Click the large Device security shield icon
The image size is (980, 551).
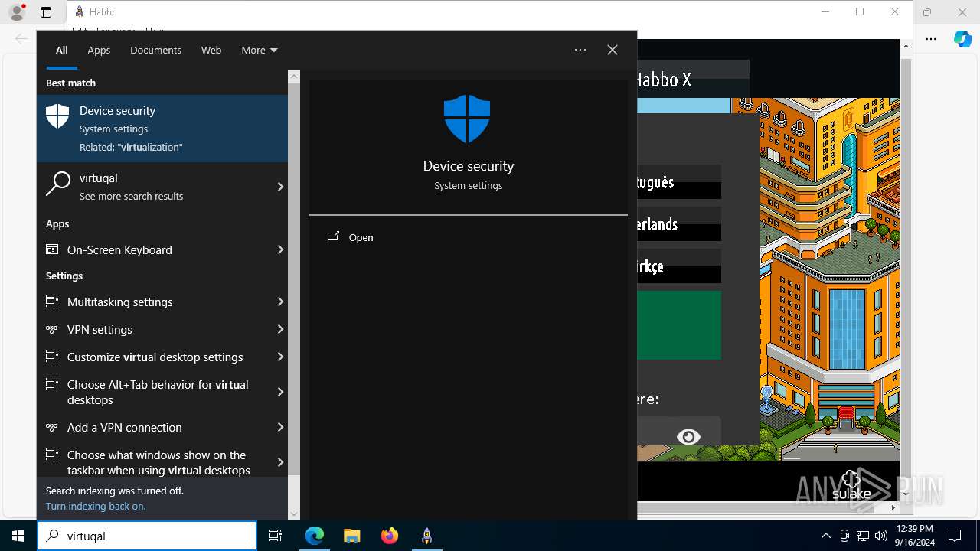(x=467, y=119)
